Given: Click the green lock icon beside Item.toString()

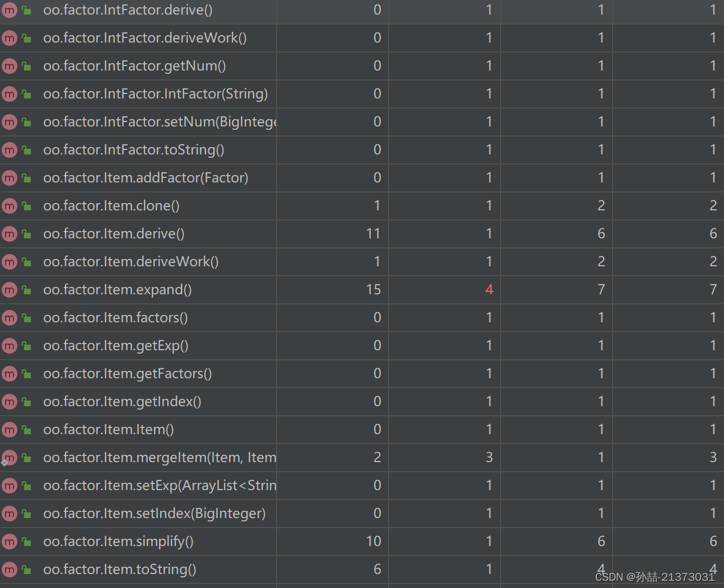Looking at the screenshot, I should click(26, 570).
